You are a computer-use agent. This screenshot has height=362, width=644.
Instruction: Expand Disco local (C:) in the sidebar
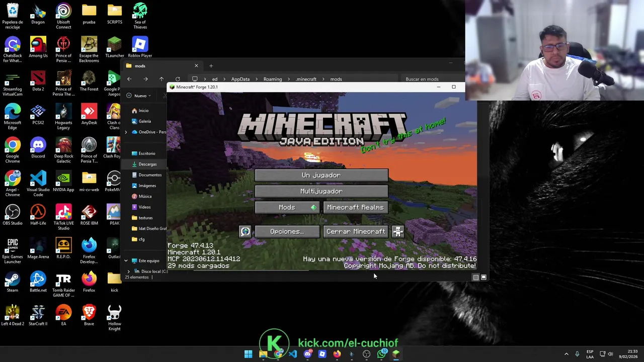pyautogui.click(x=128, y=271)
